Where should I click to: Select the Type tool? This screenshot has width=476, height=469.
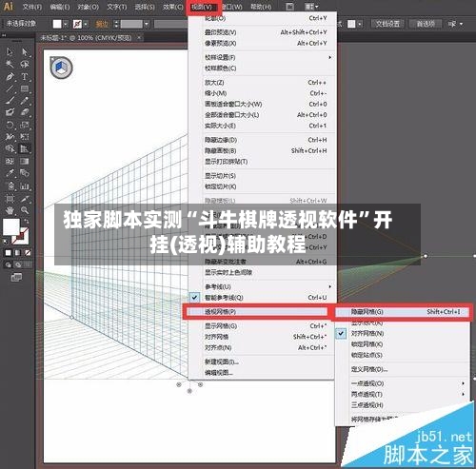[x=25, y=76]
